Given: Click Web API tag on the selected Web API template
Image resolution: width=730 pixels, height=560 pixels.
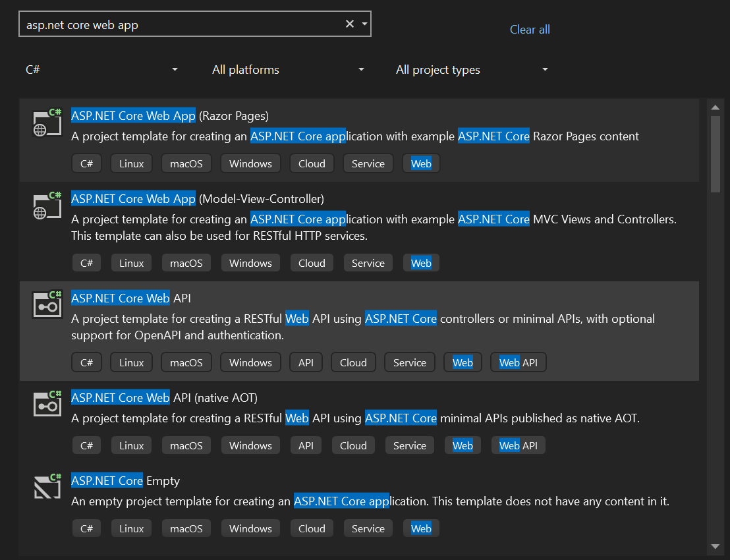Looking at the screenshot, I should [518, 362].
